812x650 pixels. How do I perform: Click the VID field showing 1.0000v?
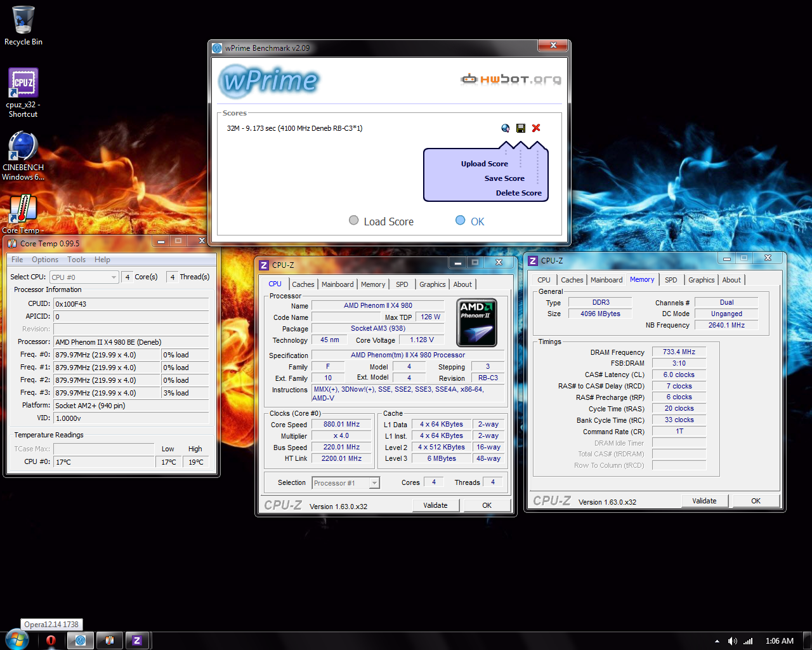[131, 418]
